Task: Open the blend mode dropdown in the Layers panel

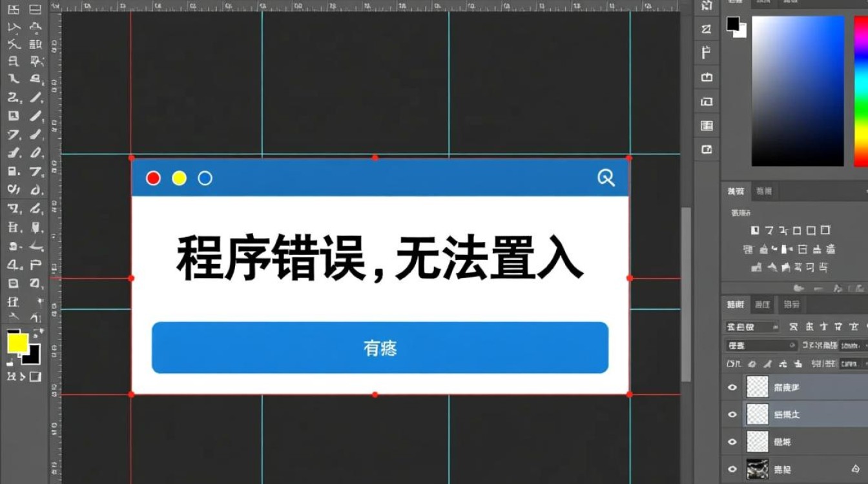Action: (762, 346)
